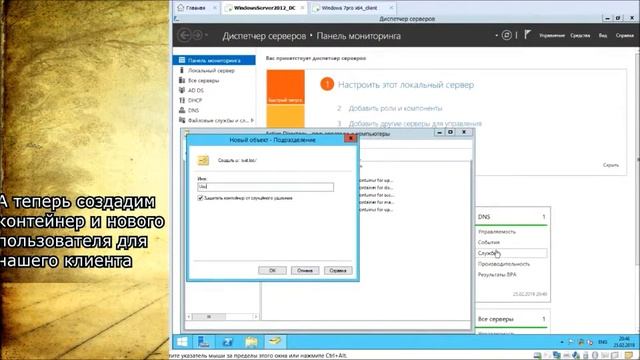The width and height of the screenshot is (640, 360).
Task: Open the Управление menu
Action: (x=552, y=36)
